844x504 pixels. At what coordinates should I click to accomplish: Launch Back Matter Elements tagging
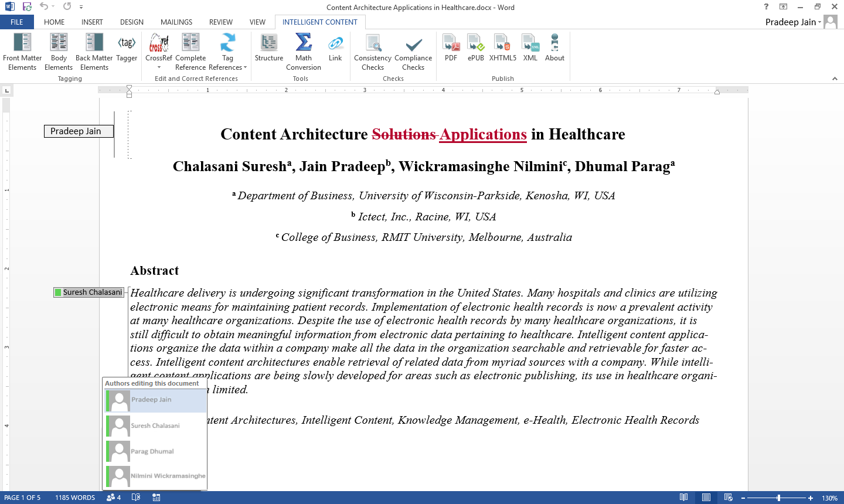coord(94,52)
